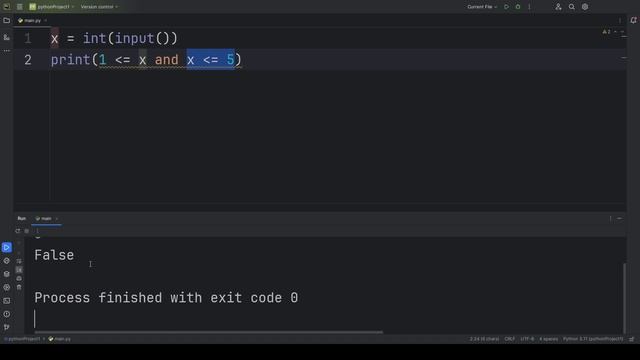Click 'Process finished with exit code 0' text

(166, 298)
